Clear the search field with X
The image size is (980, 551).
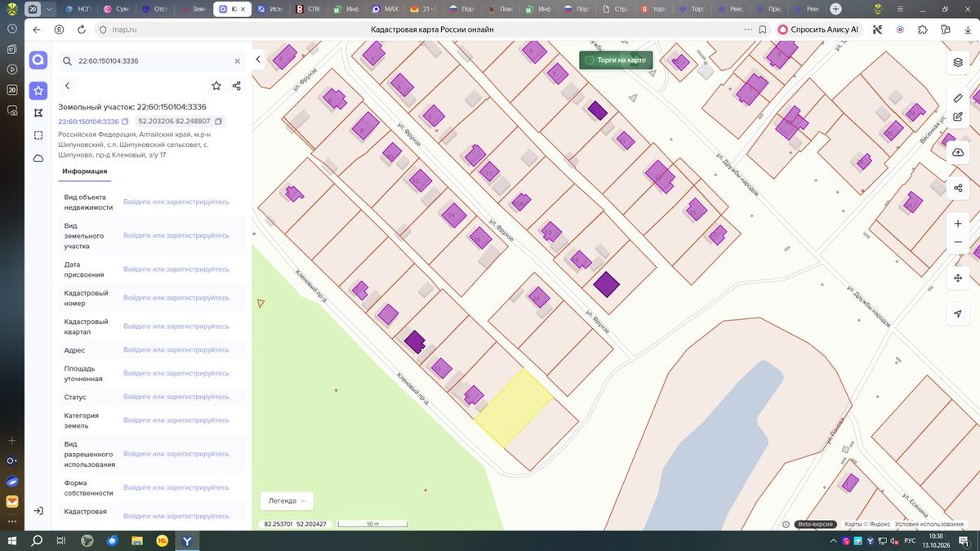[x=238, y=61]
